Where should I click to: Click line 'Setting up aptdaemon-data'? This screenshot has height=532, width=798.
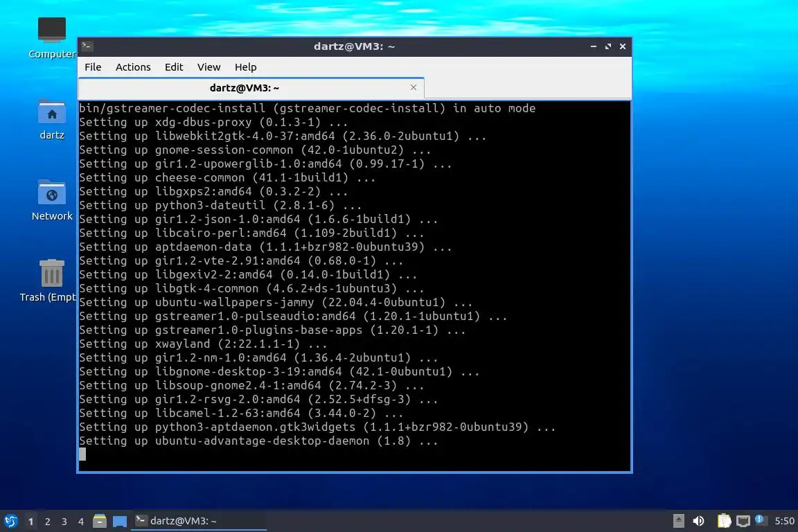click(x=265, y=247)
